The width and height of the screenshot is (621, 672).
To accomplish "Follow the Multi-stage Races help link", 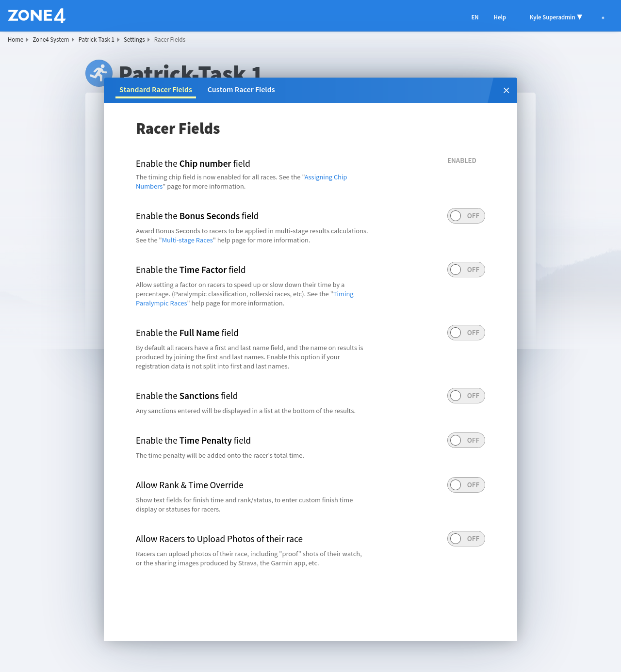I will 187,240.
